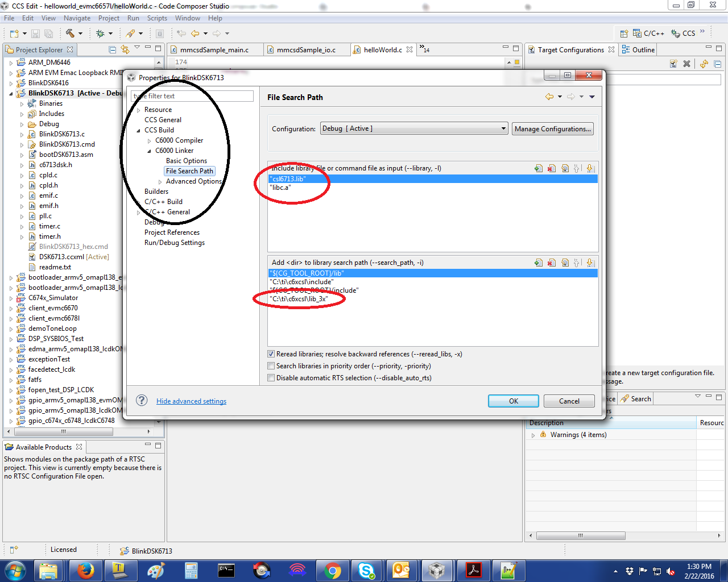
Task: Switch to the CCS perspective icon
Action: [x=683, y=34]
